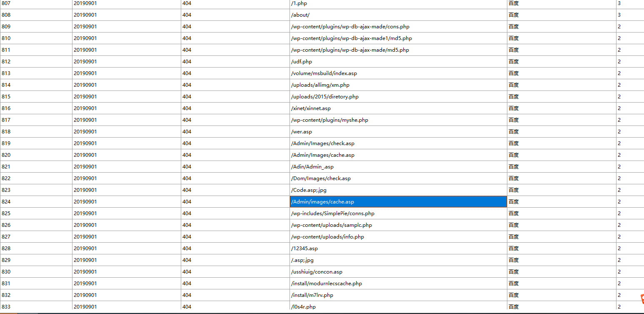Viewport: 644px width, 314px height.
Task: Select row number 830
Action: point(36,272)
